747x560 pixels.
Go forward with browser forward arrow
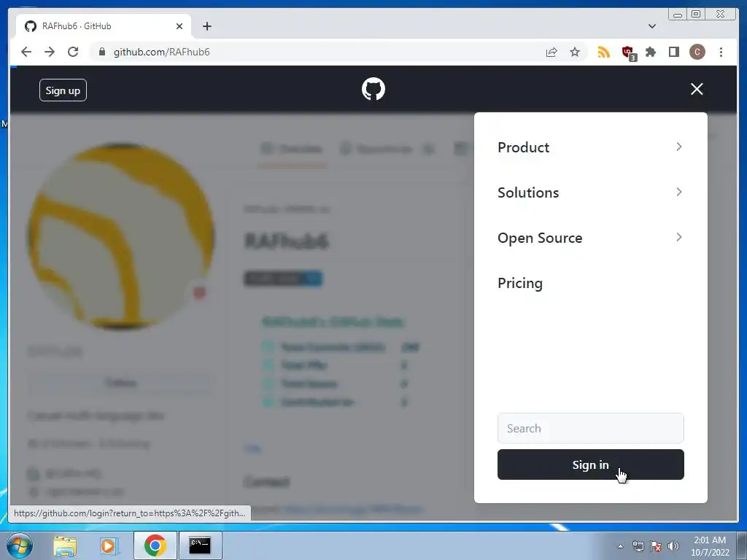point(50,52)
